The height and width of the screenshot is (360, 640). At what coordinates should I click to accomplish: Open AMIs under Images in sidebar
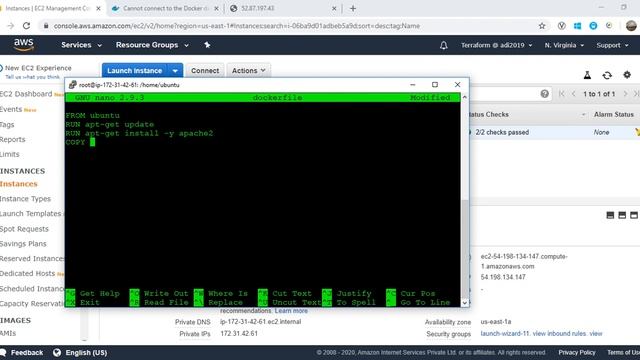click(8, 333)
